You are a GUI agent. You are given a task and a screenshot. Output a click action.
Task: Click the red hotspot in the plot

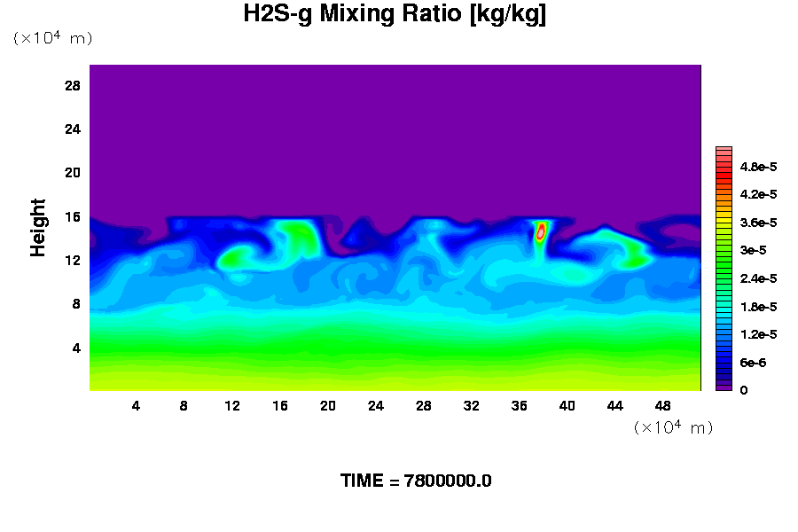(x=540, y=233)
